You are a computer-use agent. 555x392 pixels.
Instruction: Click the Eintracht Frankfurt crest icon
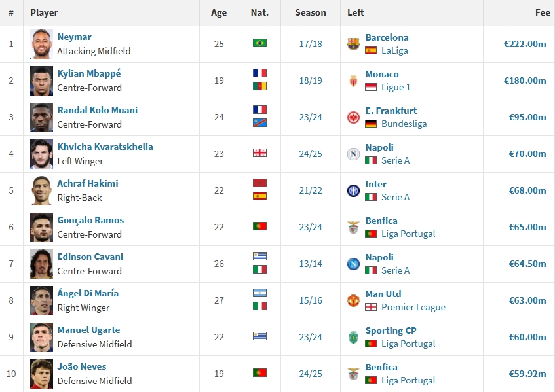click(x=354, y=117)
